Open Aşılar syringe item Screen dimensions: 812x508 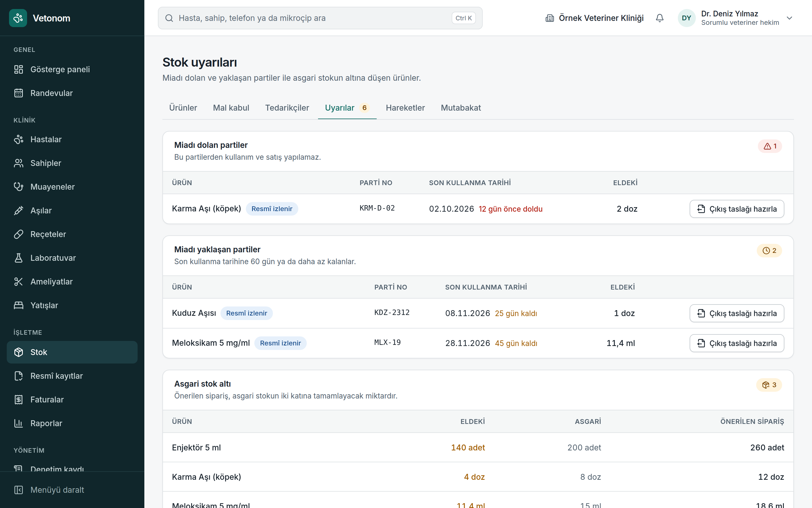pyautogui.click(x=72, y=211)
